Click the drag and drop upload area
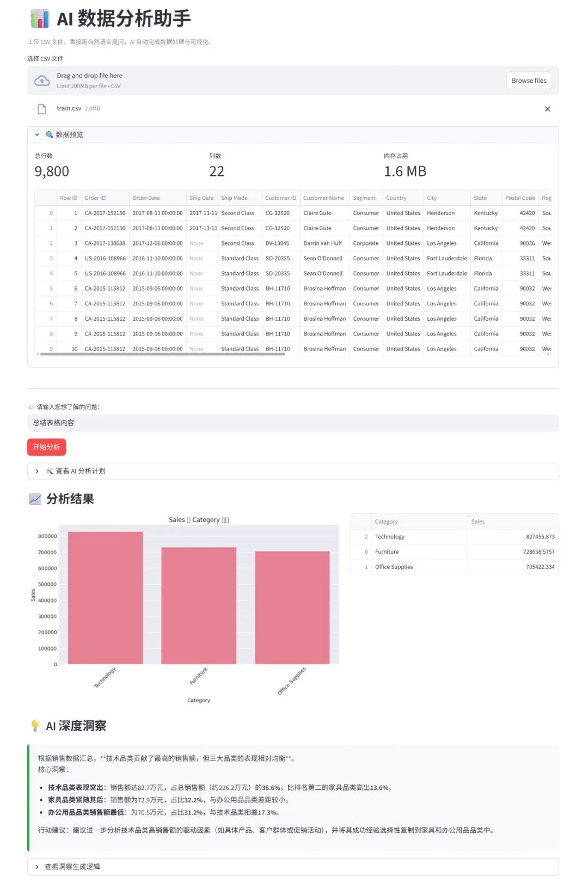 tap(293, 81)
